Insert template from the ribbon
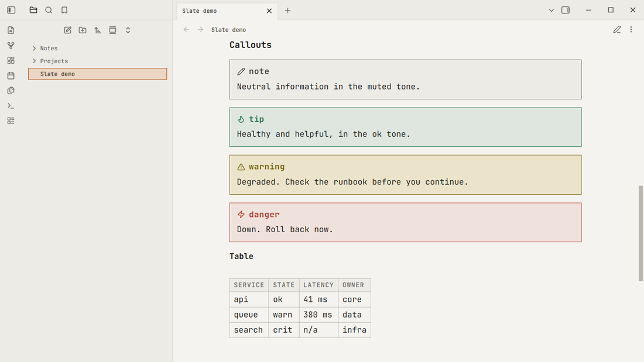The image size is (644, 362). 11,90
